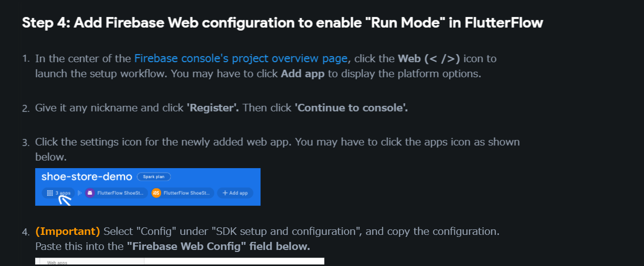Click the Add app chip text

239,193
